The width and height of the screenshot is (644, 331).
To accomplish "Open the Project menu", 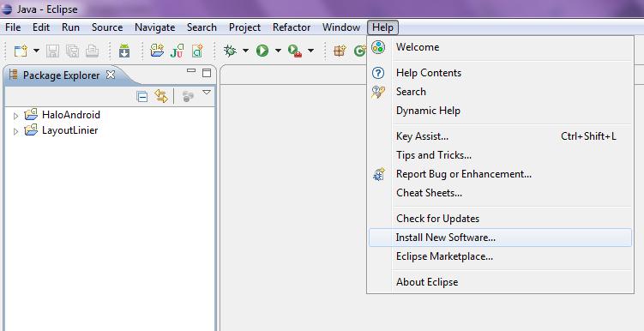I will point(244,27).
